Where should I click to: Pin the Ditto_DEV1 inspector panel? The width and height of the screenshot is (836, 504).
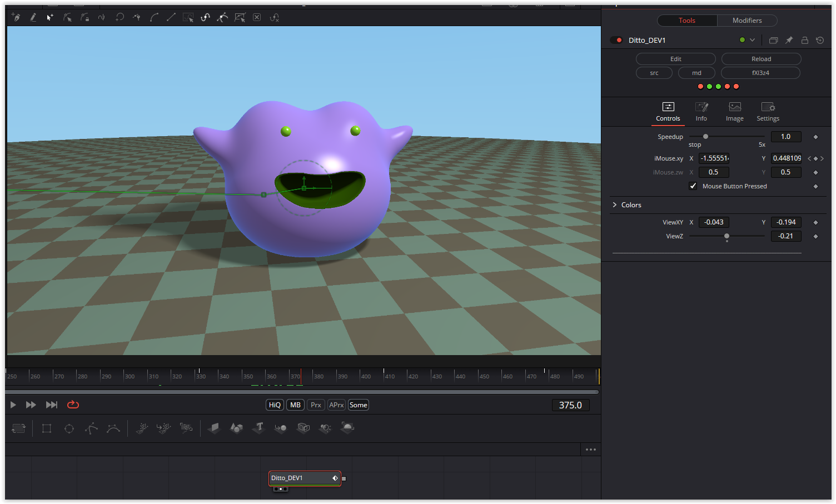coord(789,40)
